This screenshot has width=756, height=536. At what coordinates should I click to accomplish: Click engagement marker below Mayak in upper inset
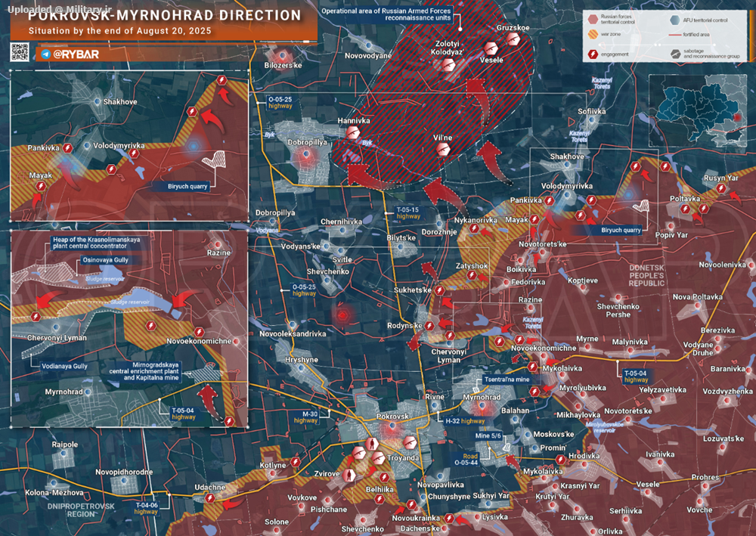[x=41, y=186]
